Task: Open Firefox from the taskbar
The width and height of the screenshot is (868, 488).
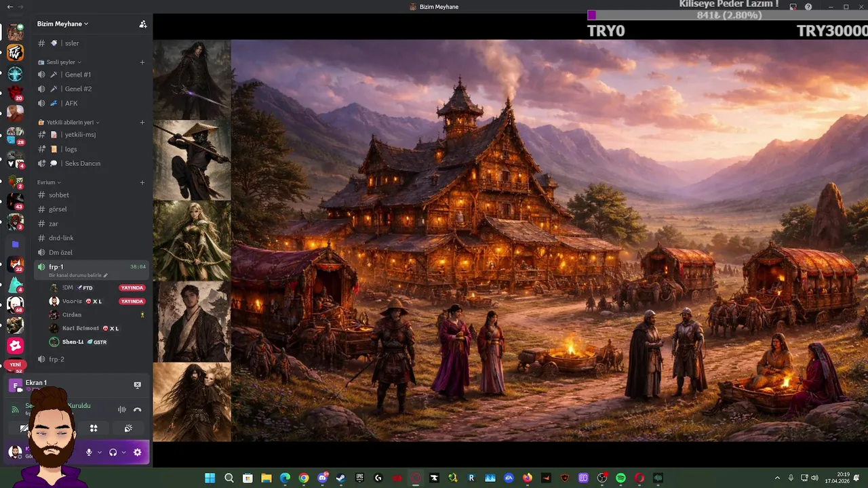Action: (x=528, y=478)
